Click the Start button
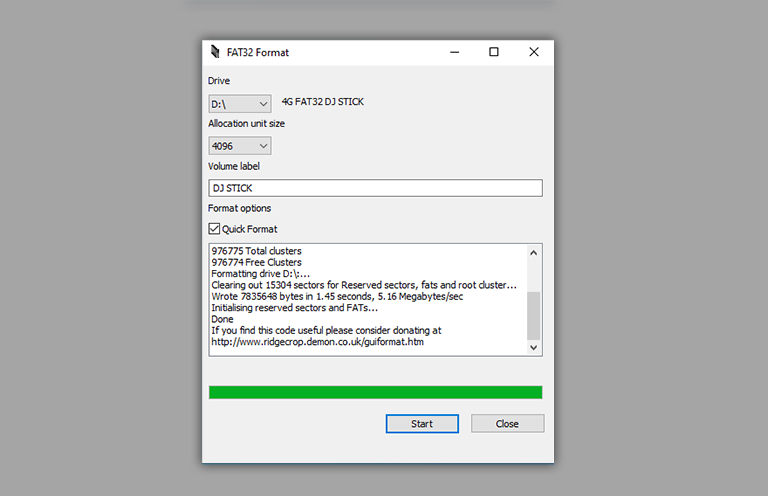 coord(422,424)
